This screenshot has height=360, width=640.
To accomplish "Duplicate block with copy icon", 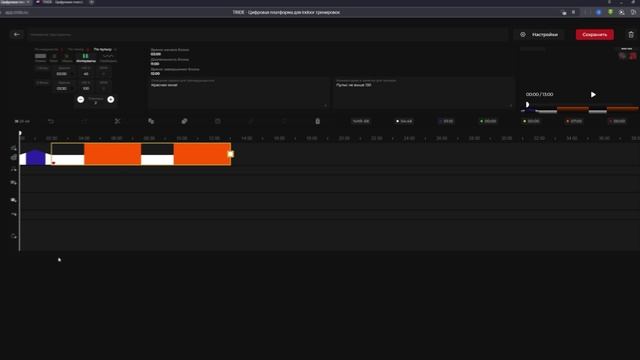I will tap(151, 121).
